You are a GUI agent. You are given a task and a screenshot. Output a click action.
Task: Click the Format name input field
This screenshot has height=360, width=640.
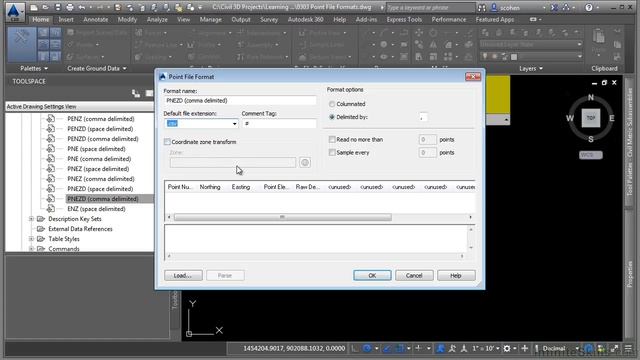tap(240, 100)
